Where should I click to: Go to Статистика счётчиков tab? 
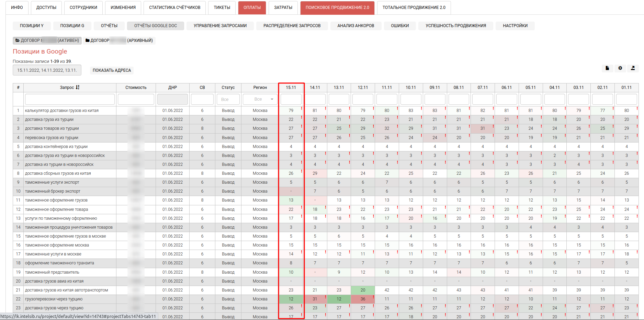coord(174,8)
